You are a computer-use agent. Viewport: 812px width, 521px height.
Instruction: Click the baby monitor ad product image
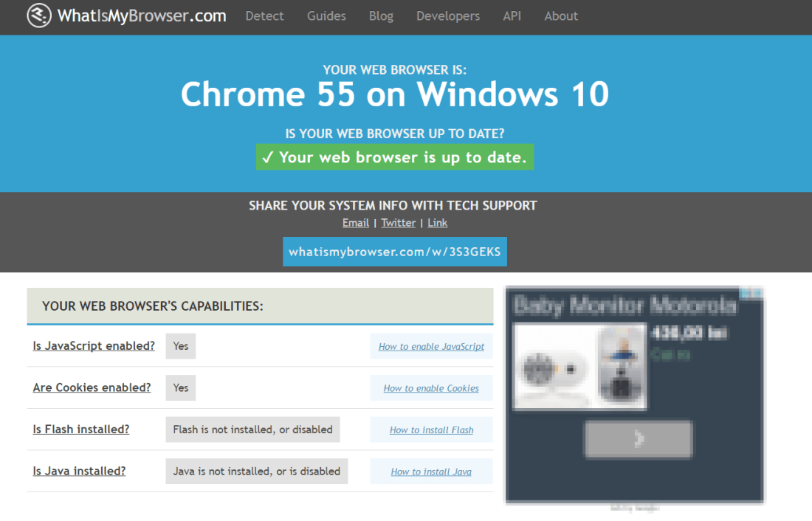click(579, 366)
